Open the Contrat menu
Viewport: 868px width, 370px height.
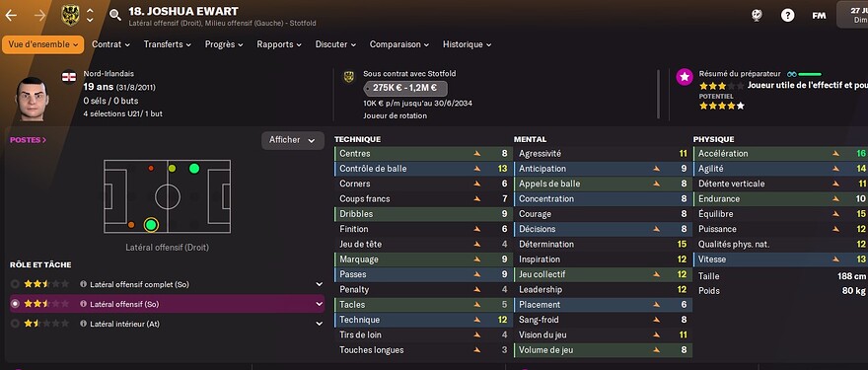[x=110, y=44]
